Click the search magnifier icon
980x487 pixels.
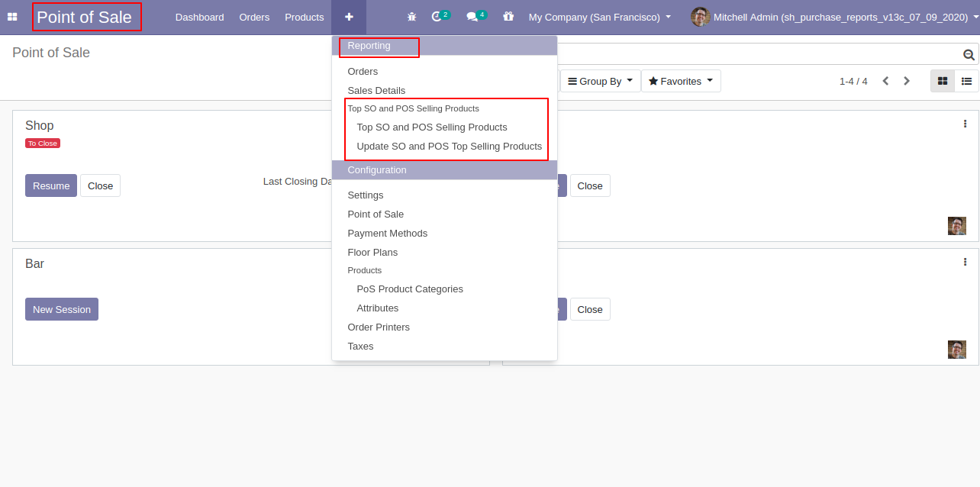click(x=969, y=55)
